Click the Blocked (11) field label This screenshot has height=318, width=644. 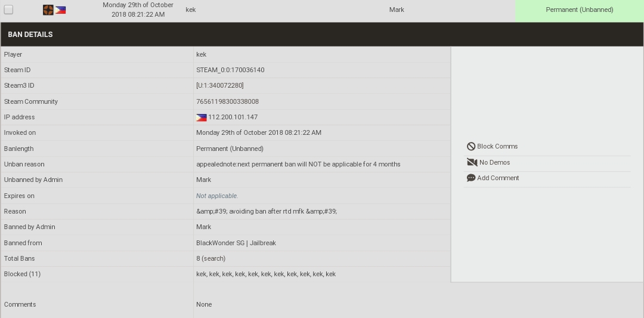[x=22, y=274]
